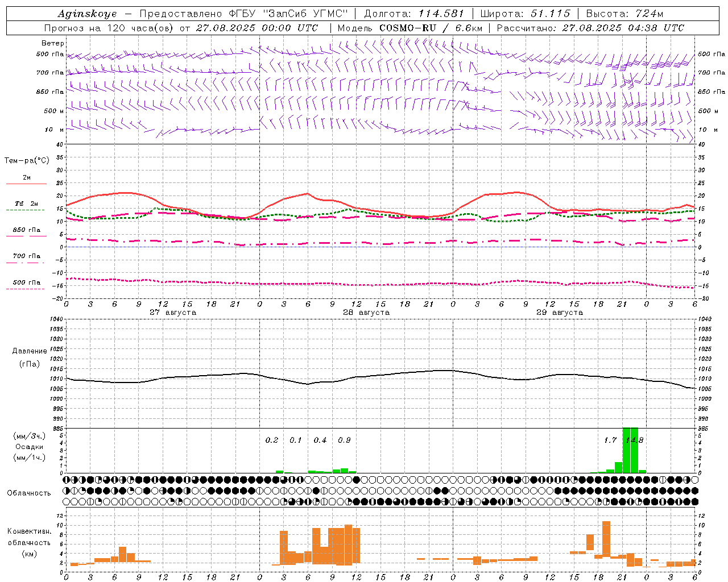Click the 'Высота: 724м' value
Screen dimensions: 728x582
point(624,14)
